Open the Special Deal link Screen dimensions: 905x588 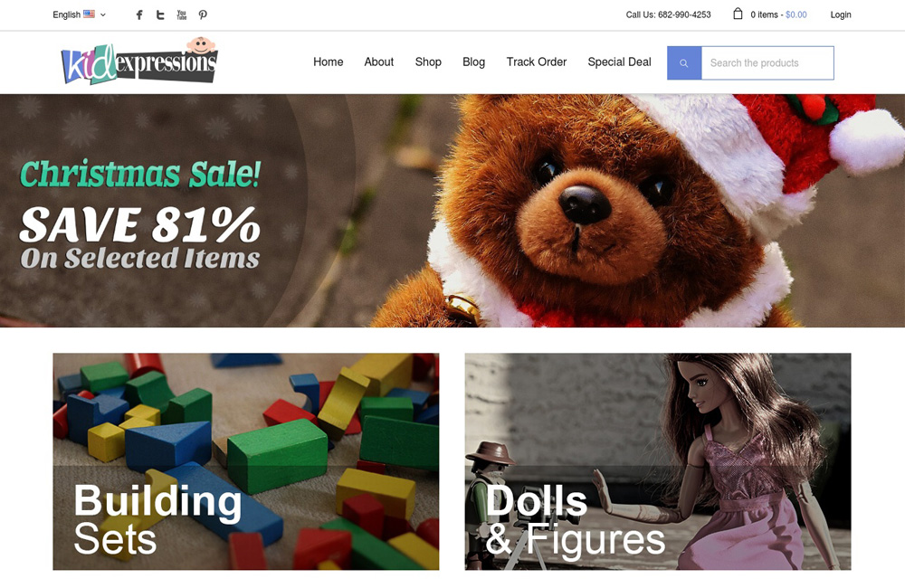(619, 62)
